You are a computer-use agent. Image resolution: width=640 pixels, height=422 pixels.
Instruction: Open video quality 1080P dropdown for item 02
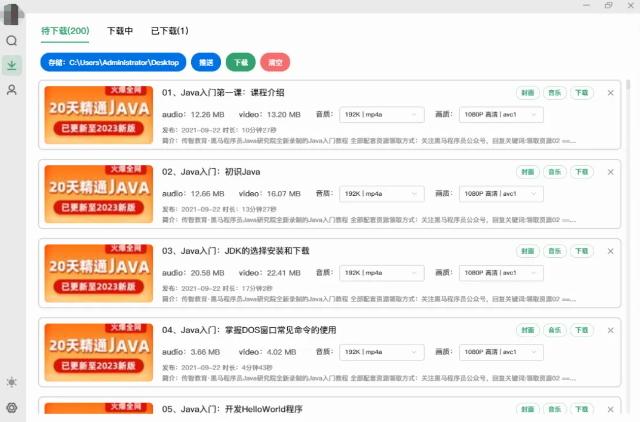coord(501,194)
